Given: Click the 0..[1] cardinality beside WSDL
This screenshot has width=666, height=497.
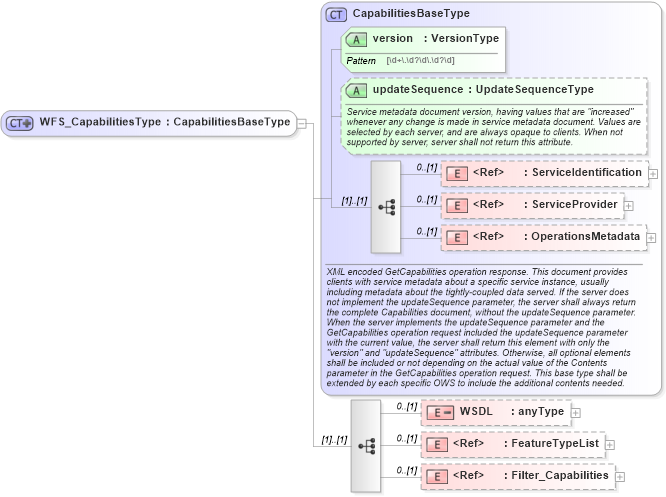Looking at the screenshot, I should (x=407, y=407).
